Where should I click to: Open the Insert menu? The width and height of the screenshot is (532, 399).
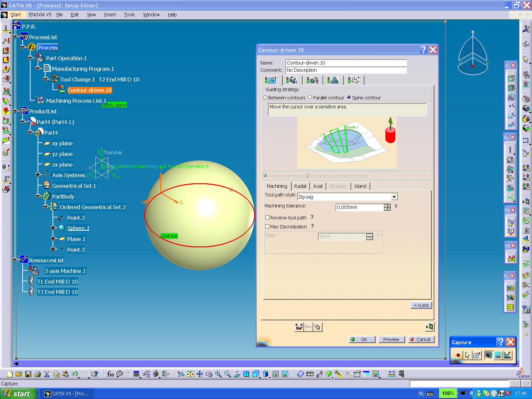(x=110, y=15)
